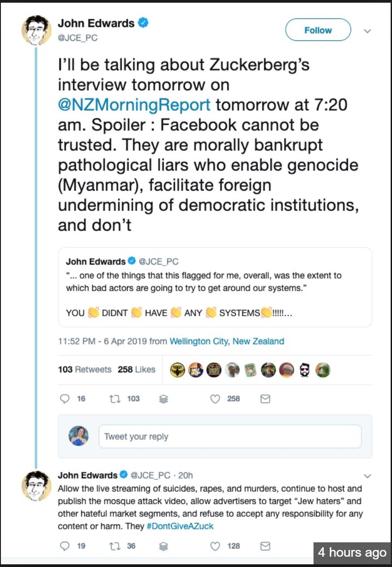Like the bottom tweet via its heart toggle

pyautogui.click(x=215, y=546)
